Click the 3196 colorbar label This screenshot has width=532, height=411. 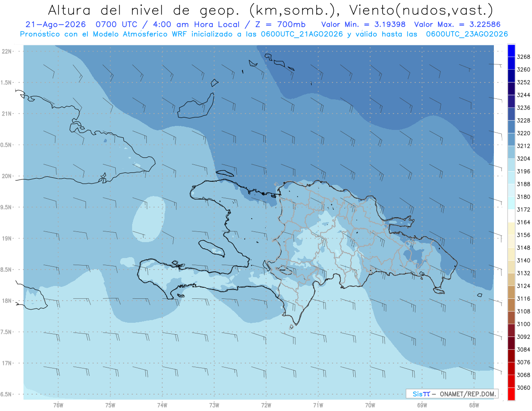(524, 171)
